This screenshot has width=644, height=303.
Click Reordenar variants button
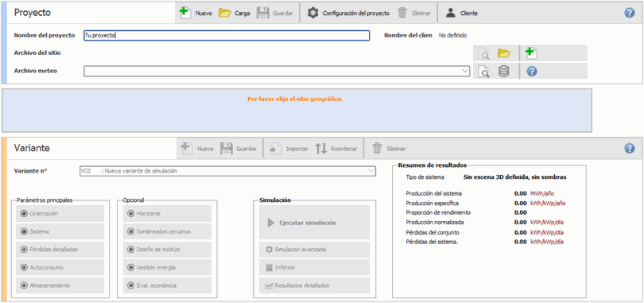(x=336, y=149)
